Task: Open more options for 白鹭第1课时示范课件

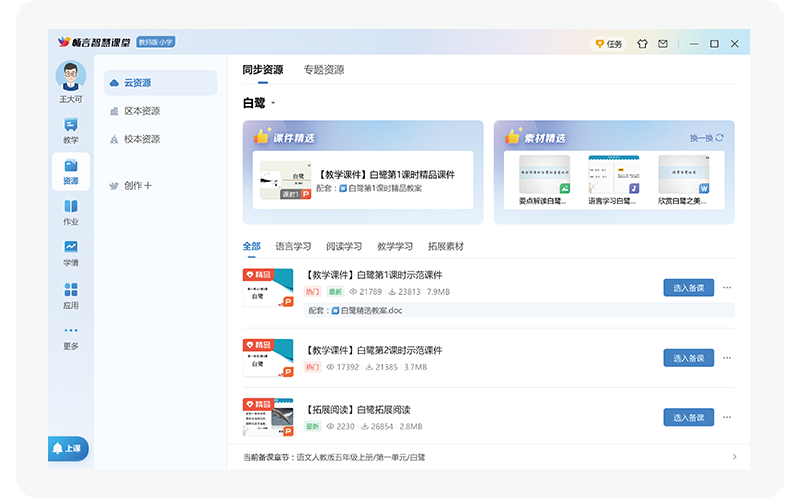Action: click(x=727, y=288)
